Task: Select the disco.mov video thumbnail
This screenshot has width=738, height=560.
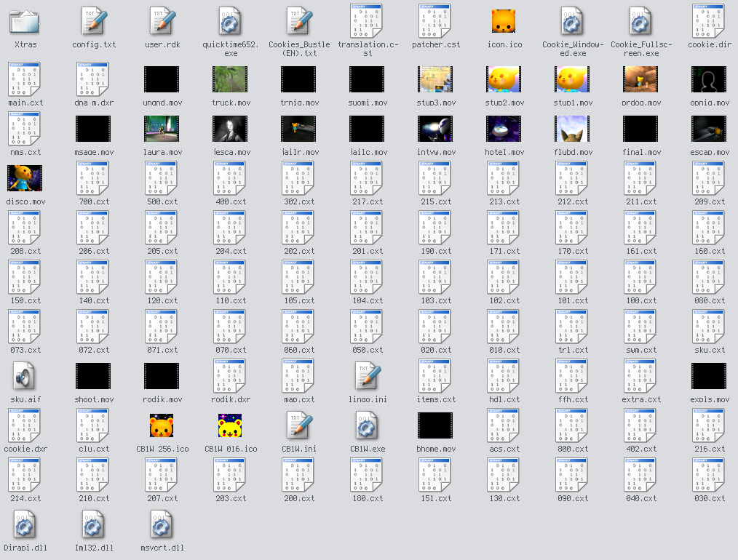Action: point(25,178)
